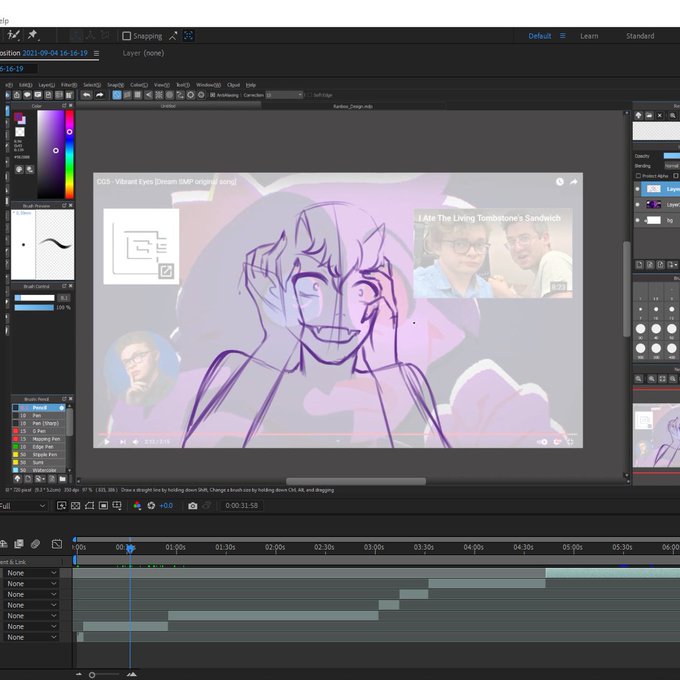
Task: Open the second None parent dropdown
Action: 30,584
